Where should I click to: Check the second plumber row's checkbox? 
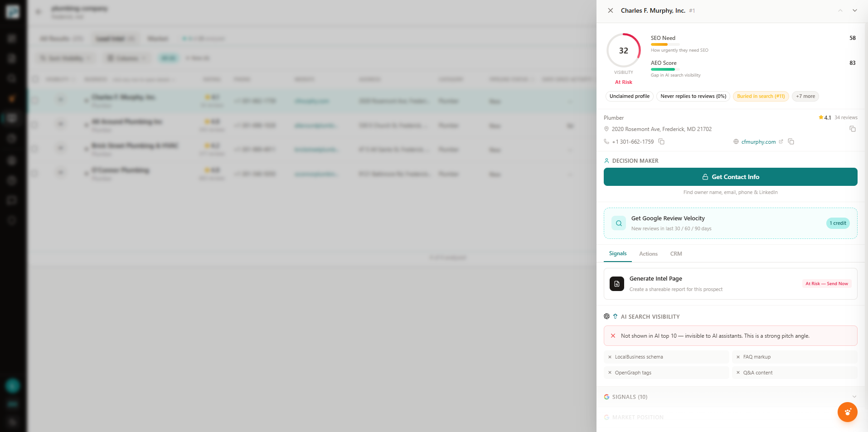pos(35,124)
